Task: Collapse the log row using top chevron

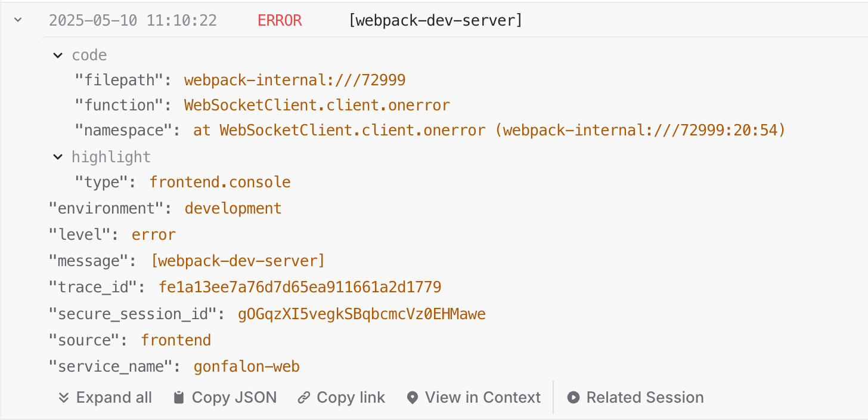Action: [18, 20]
